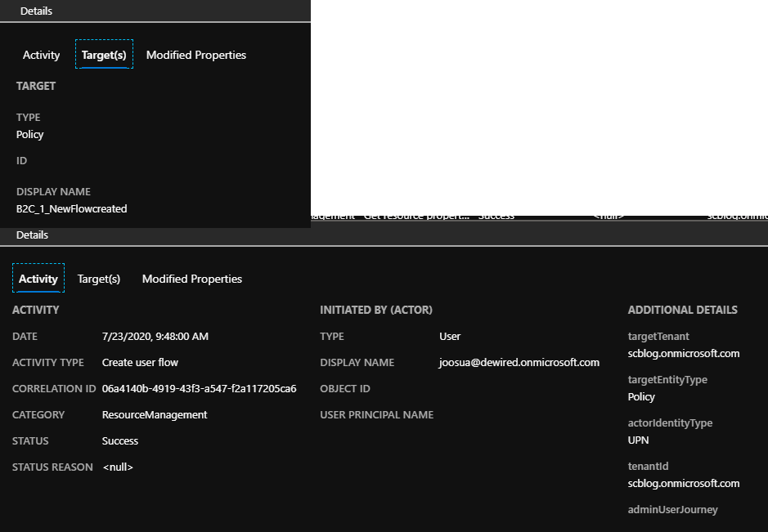Click the joosua@dewired.onmicrosoft.com actor display name

[519, 362]
